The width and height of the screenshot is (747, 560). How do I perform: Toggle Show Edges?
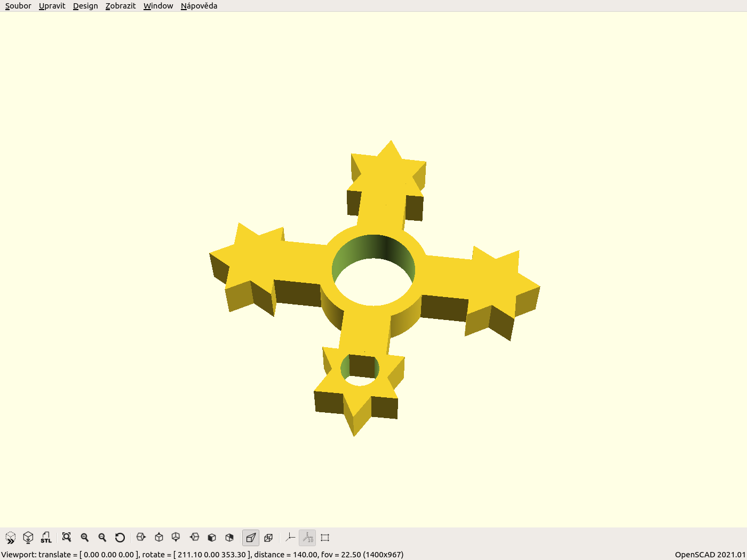325,538
